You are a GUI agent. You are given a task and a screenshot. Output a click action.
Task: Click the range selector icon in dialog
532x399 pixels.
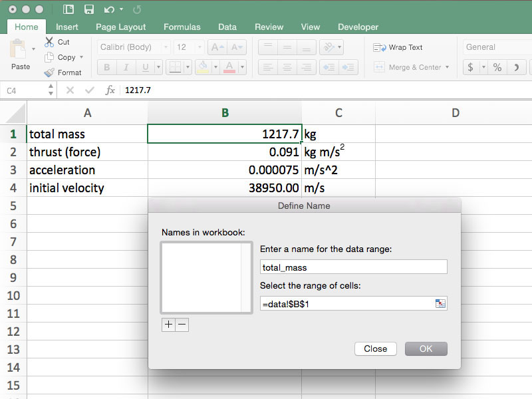tap(440, 303)
